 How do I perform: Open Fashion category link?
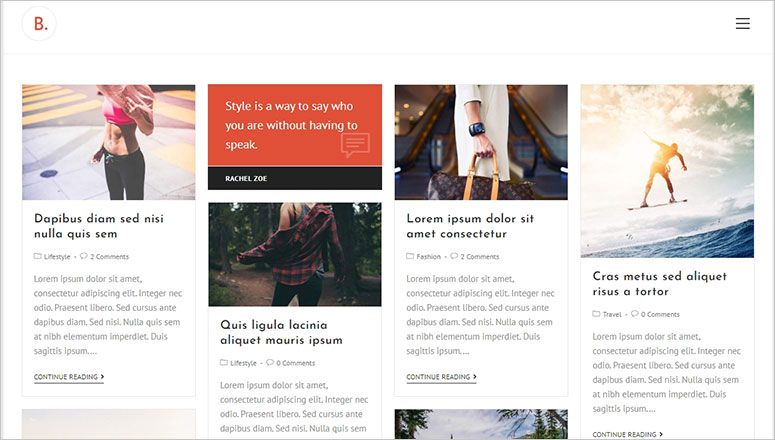(x=429, y=257)
